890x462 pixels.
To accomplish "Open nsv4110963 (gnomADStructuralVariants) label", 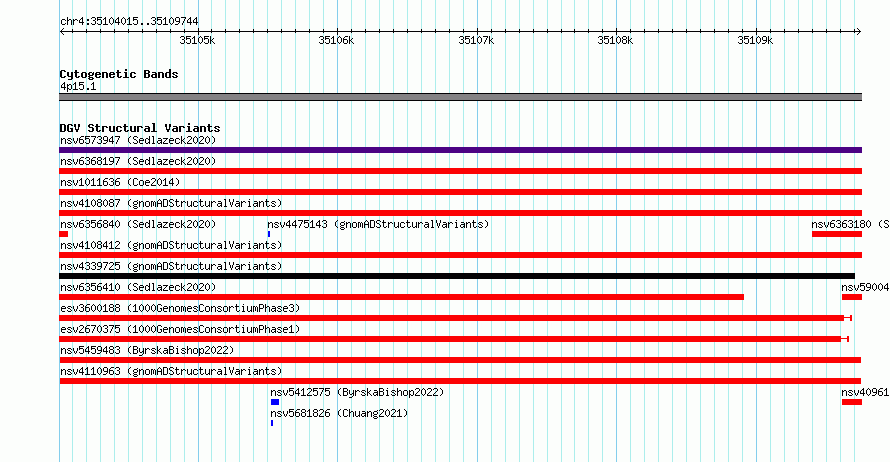I will [x=171, y=371].
